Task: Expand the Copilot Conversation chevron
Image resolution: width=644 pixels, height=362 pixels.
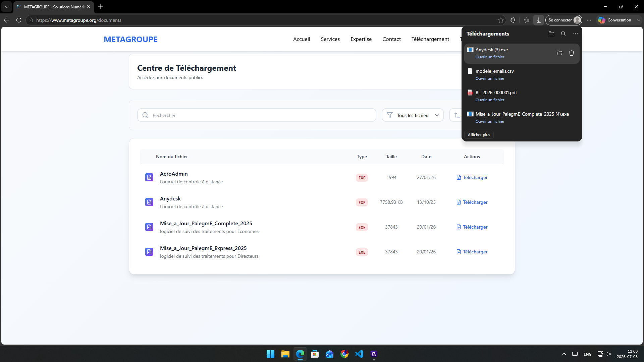Action: coord(638,20)
